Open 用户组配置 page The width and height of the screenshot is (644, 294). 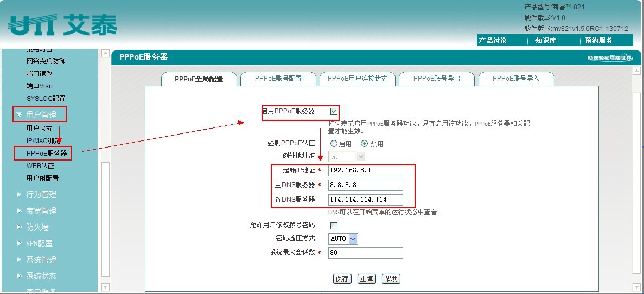point(43,178)
